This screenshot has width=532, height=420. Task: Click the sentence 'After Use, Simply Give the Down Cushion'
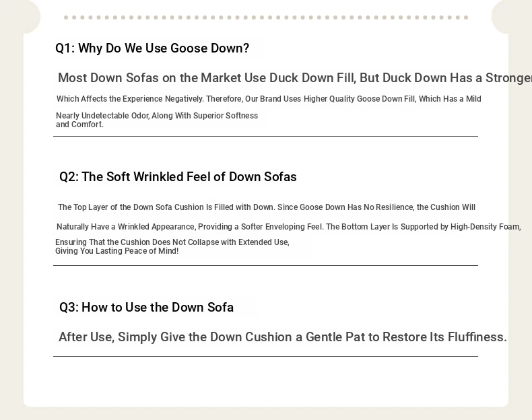point(283,337)
